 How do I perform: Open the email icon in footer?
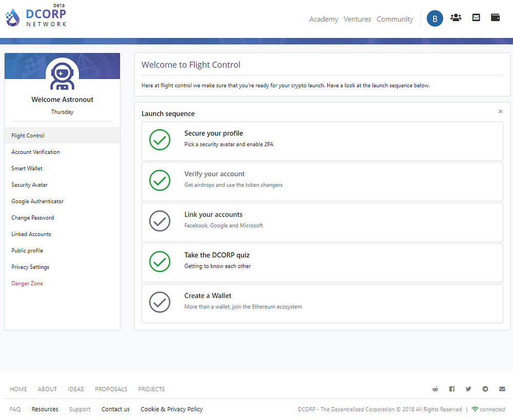tap(502, 389)
